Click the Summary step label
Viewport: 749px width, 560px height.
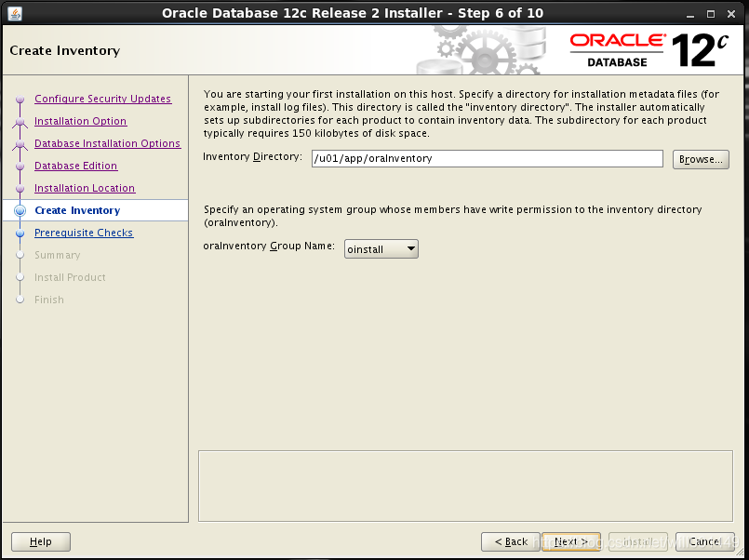[58, 256]
